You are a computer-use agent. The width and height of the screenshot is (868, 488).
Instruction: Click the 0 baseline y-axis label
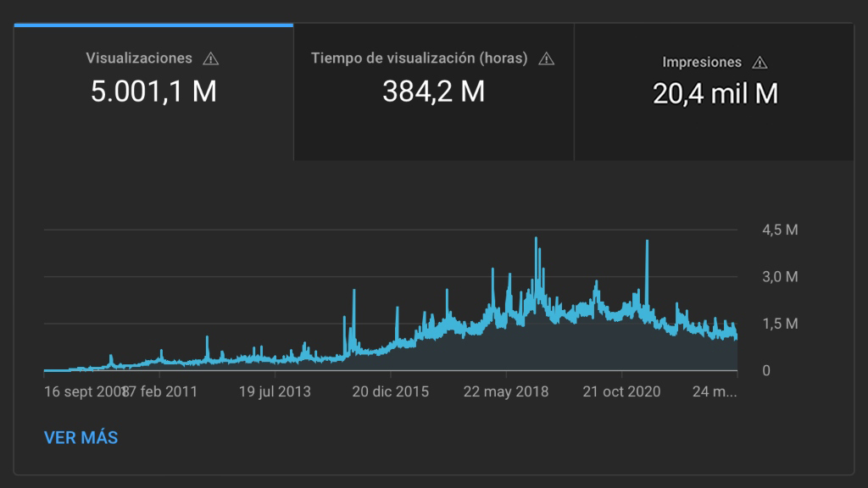click(x=766, y=370)
